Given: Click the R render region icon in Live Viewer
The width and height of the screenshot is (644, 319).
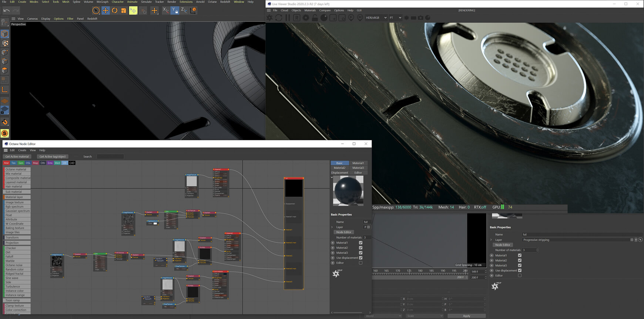Looking at the screenshot, I should coord(297,17).
